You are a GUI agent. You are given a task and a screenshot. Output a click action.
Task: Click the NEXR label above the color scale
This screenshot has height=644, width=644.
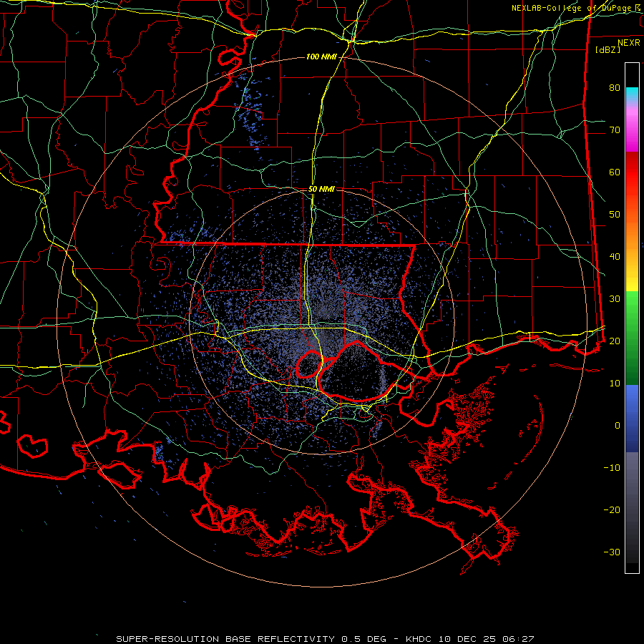[629, 43]
